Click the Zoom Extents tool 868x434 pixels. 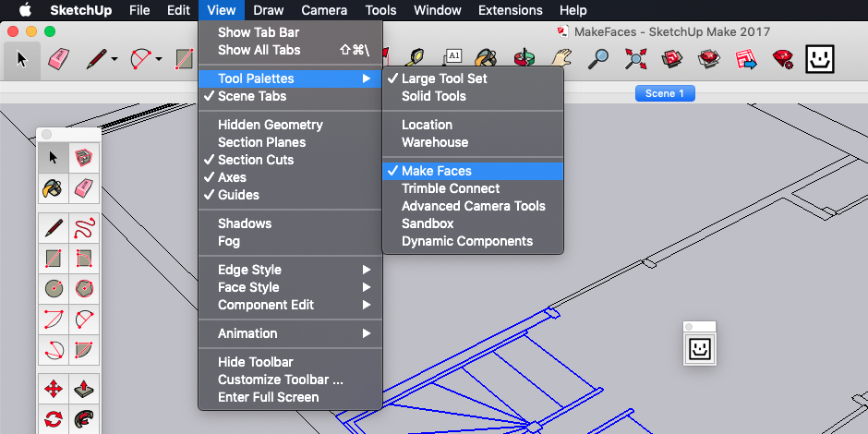point(636,58)
